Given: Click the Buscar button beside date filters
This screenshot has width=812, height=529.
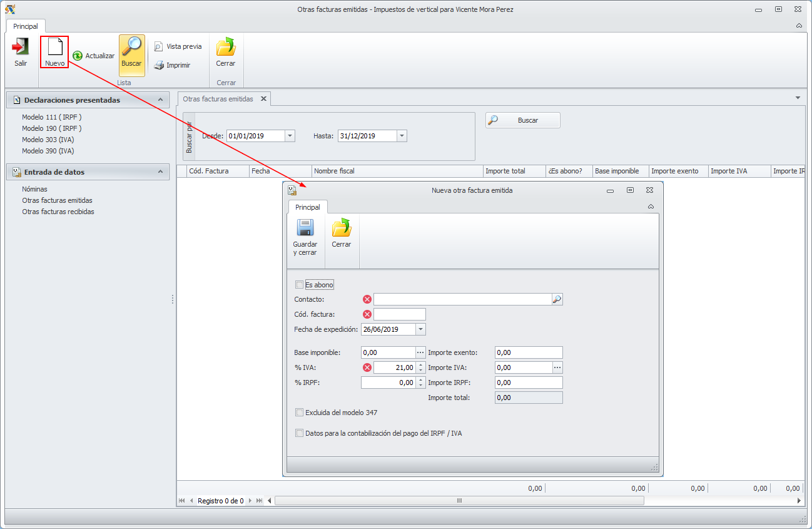Looking at the screenshot, I should [523, 120].
